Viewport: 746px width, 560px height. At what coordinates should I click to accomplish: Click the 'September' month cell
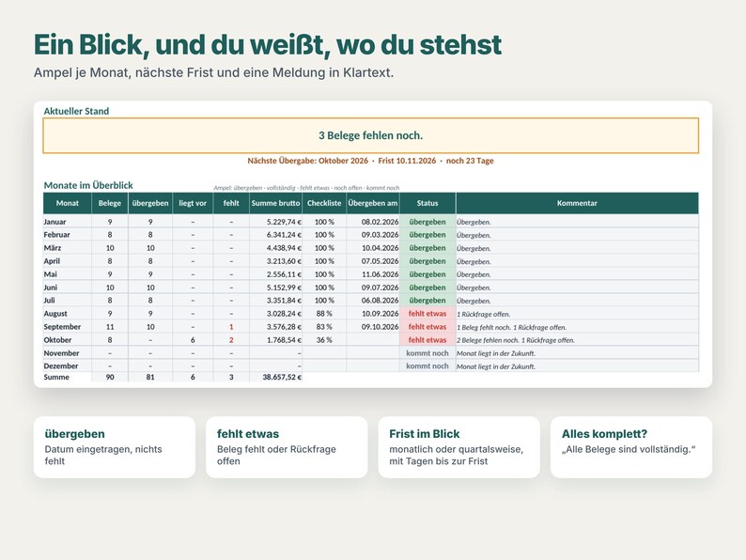pos(67,327)
